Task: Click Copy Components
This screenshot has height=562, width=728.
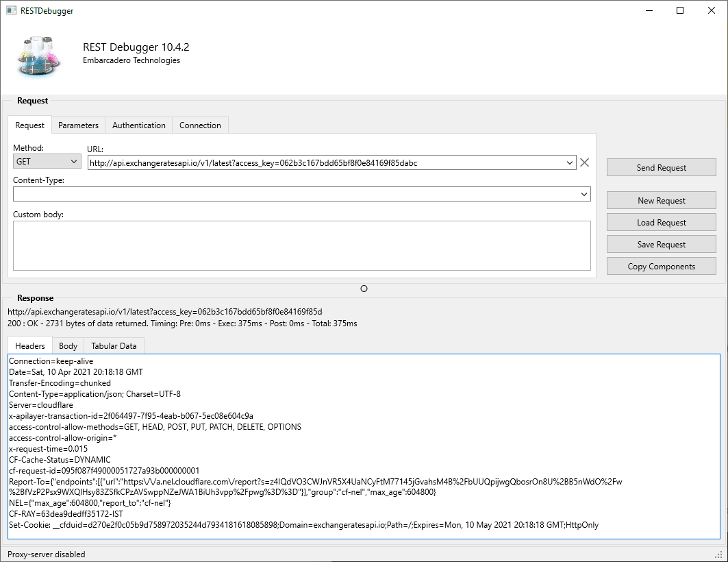Action: [x=661, y=266]
